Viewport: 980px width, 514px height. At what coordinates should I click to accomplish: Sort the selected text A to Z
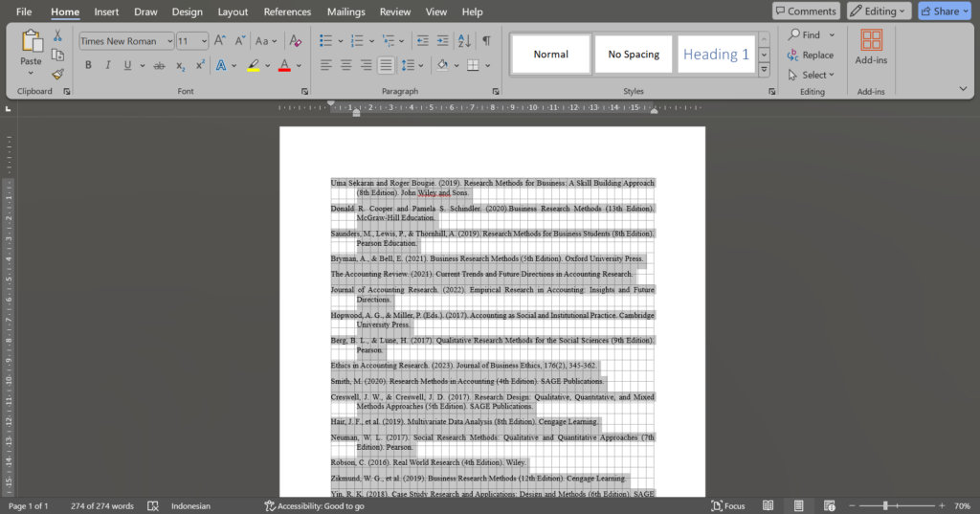point(464,41)
